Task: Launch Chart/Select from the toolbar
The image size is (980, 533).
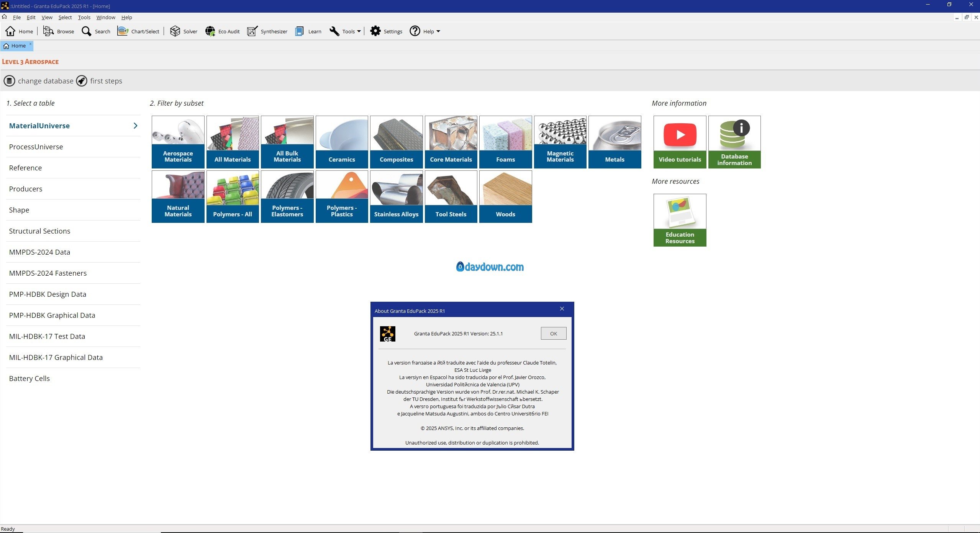Action: [x=138, y=31]
